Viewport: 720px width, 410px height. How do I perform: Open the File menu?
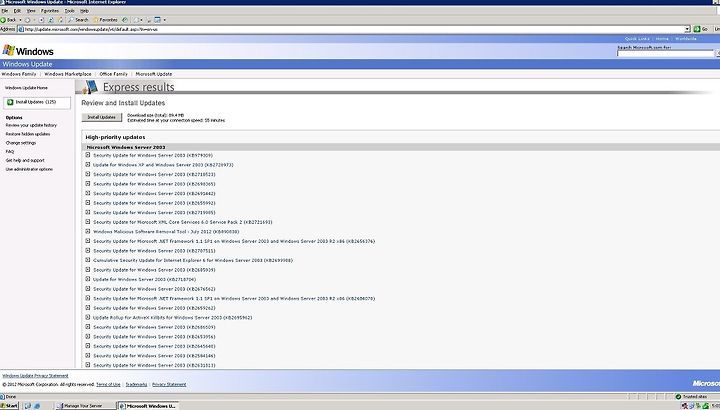[5, 11]
